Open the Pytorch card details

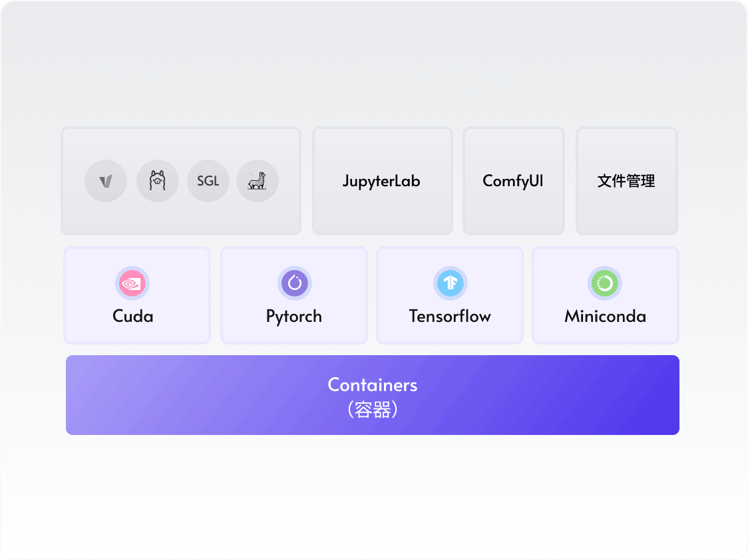point(293,295)
